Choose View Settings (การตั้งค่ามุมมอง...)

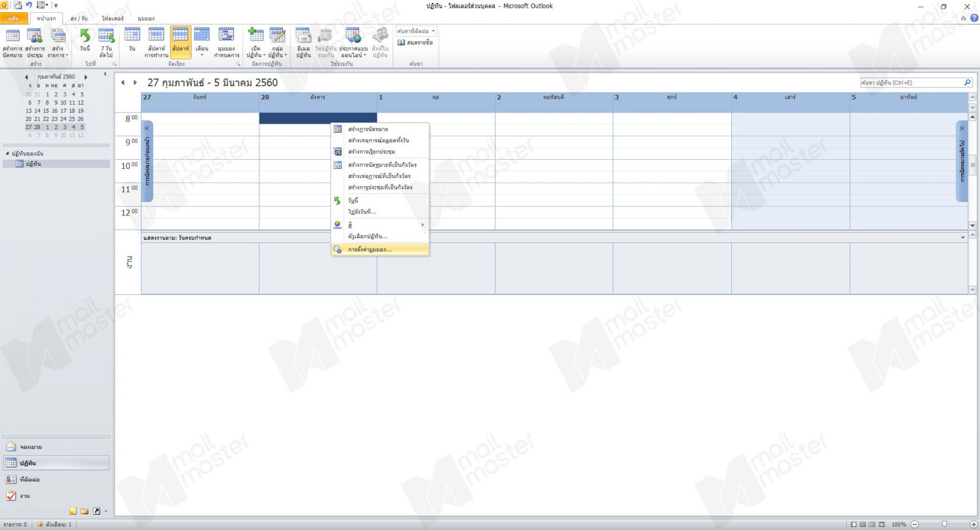point(380,249)
